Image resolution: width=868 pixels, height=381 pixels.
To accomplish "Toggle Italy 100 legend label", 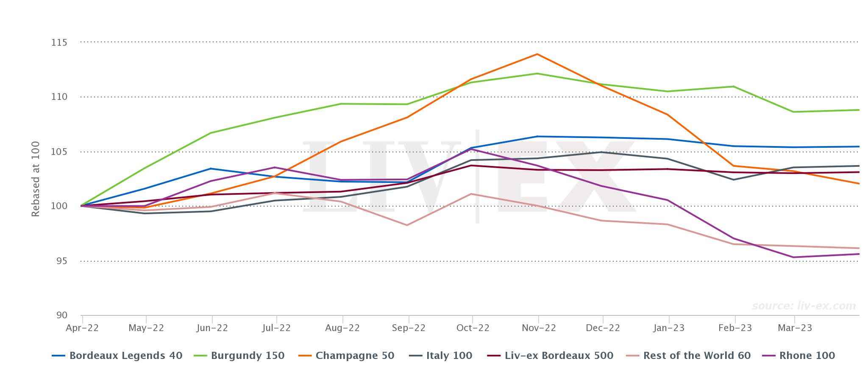I will [x=440, y=356].
